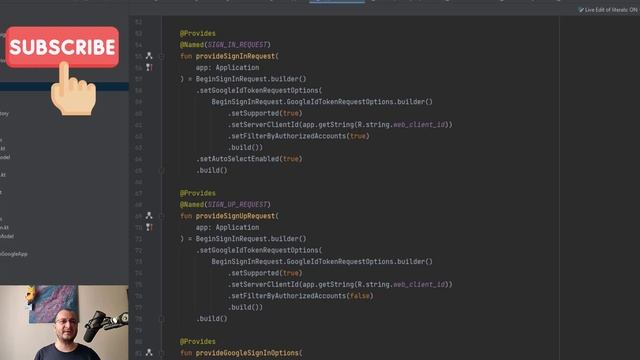
Task: Click GoogleIdTokenRequestOptions.builder() on line 73
Action: pos(360,262)
